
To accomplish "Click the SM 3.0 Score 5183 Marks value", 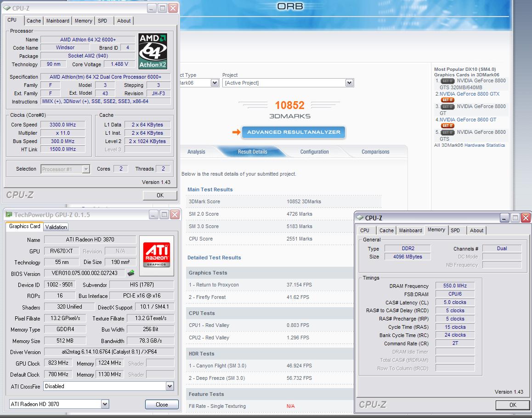I will coord(299,227).
